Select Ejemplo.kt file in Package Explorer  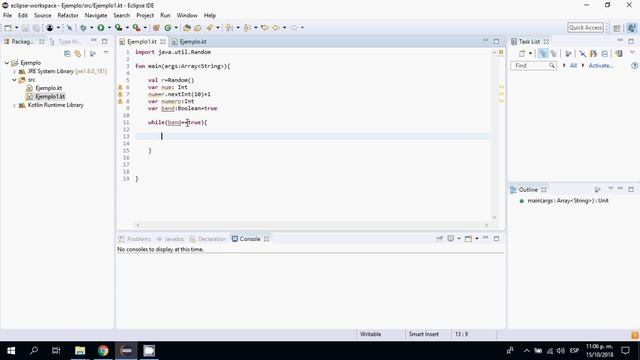coord(49,88)
